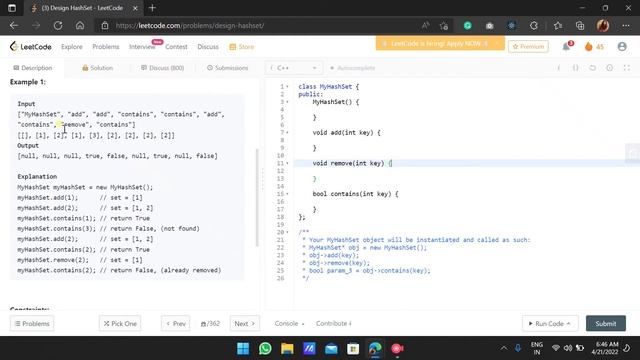Click the Contribute link
This screenshot has height=360, width=640.
coord(333,323)
